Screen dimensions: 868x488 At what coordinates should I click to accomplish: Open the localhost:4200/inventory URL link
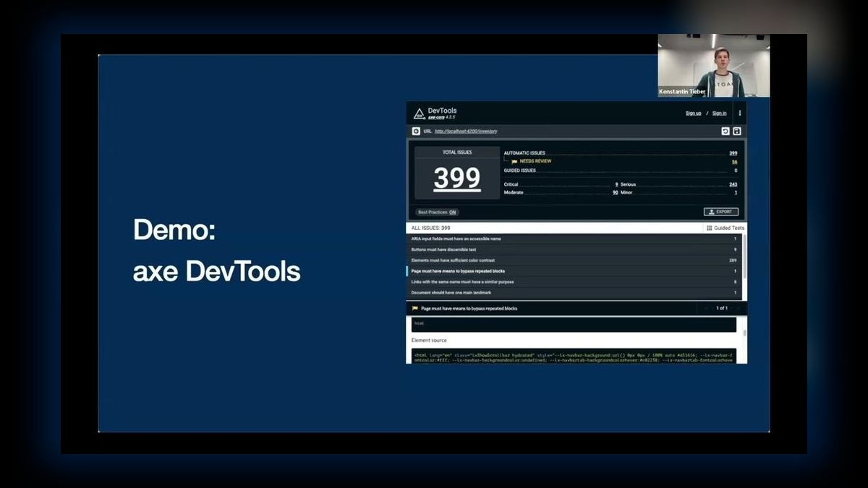(x=466, y=132)
